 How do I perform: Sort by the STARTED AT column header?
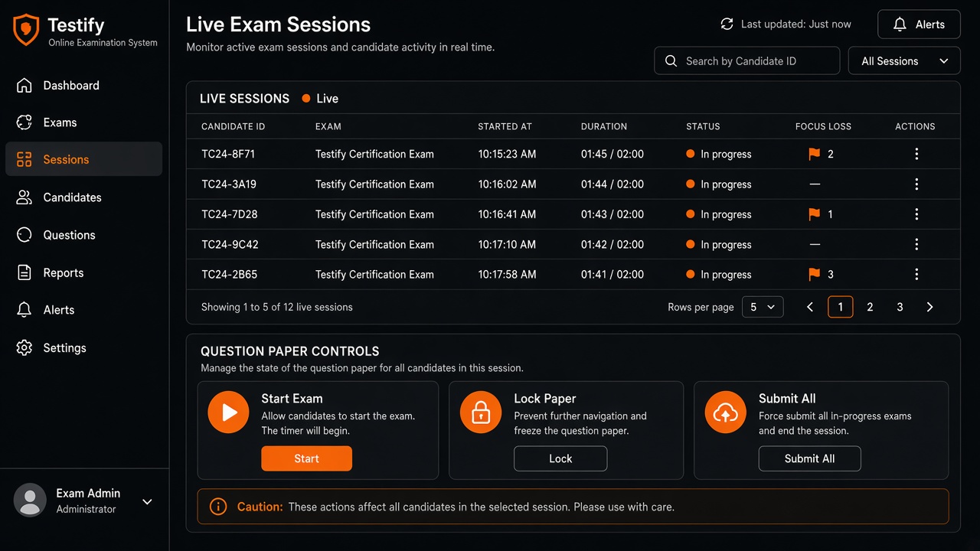(x=505, y=126)
